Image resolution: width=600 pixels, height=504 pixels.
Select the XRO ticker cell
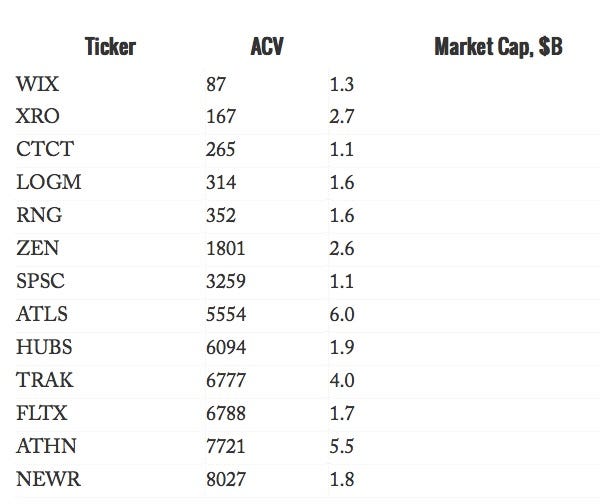coord(37,118)
